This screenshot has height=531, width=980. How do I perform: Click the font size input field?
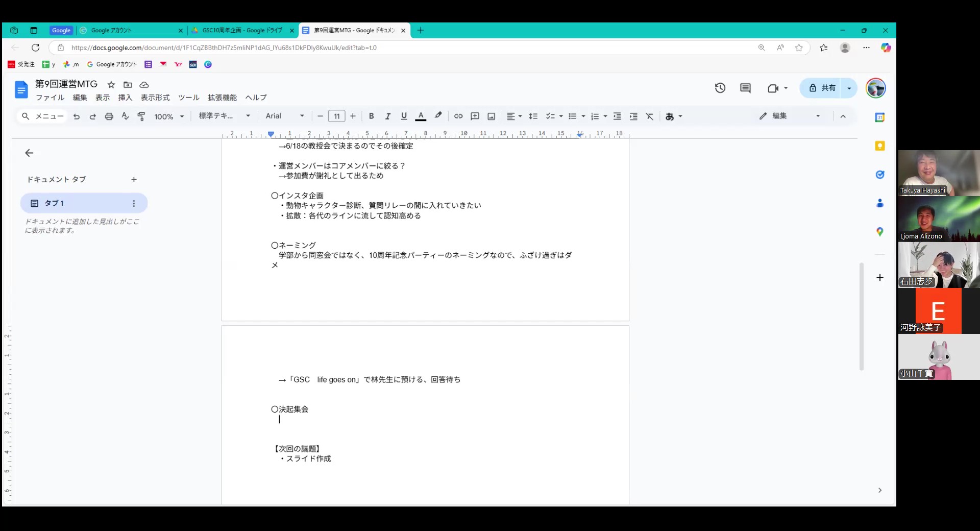[x=336, y=116]
